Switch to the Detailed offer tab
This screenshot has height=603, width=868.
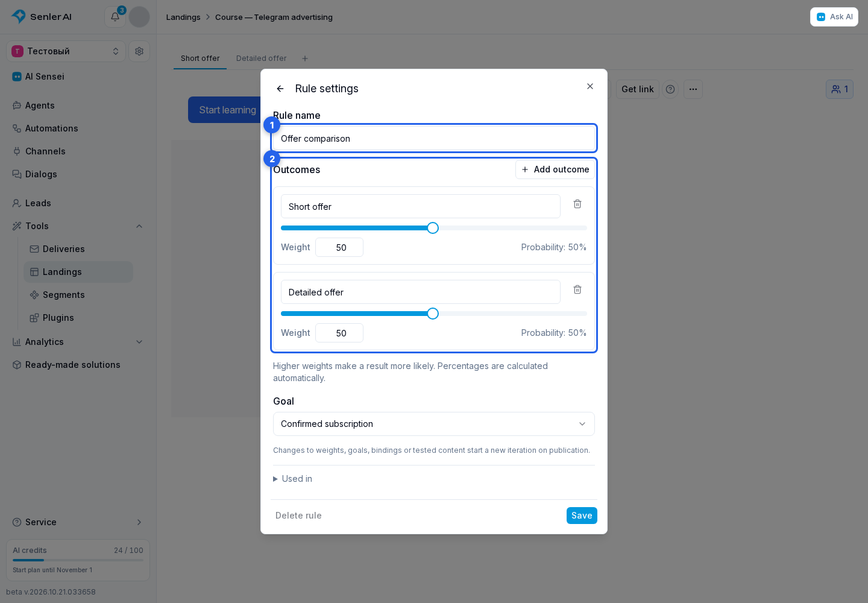262,58
